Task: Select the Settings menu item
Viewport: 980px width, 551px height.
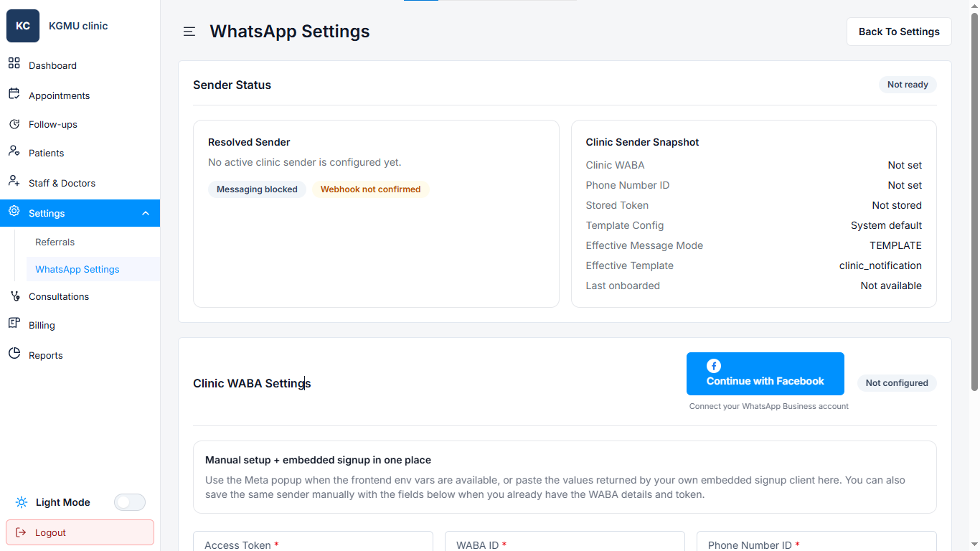Action: pyautogui.click(x=80, y=213)
